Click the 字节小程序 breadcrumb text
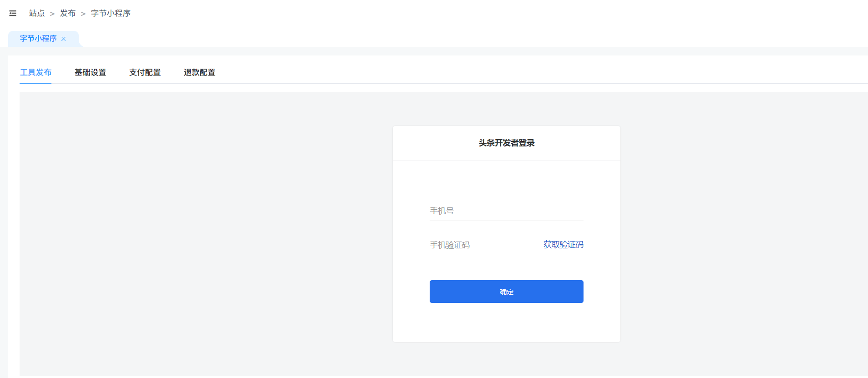The image size is (868, 378). 111,13
